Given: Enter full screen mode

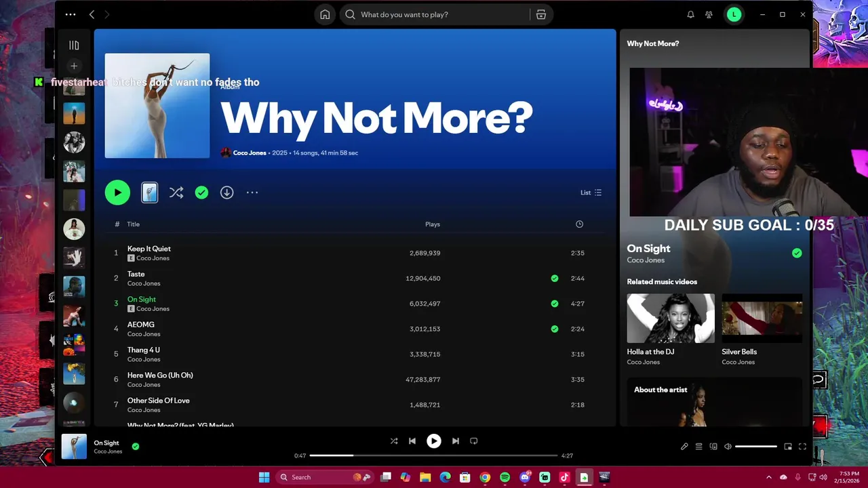Looking at the screenshot, I should (802, 447).
